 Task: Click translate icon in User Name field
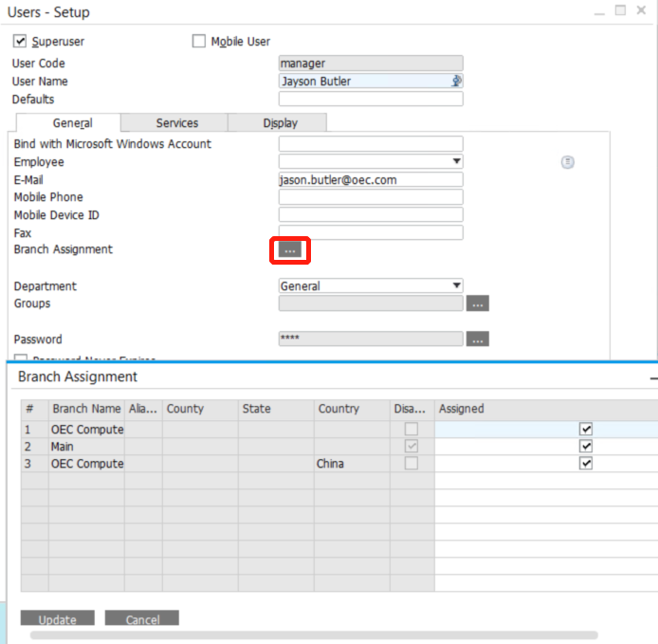click(x=456, y=81)
